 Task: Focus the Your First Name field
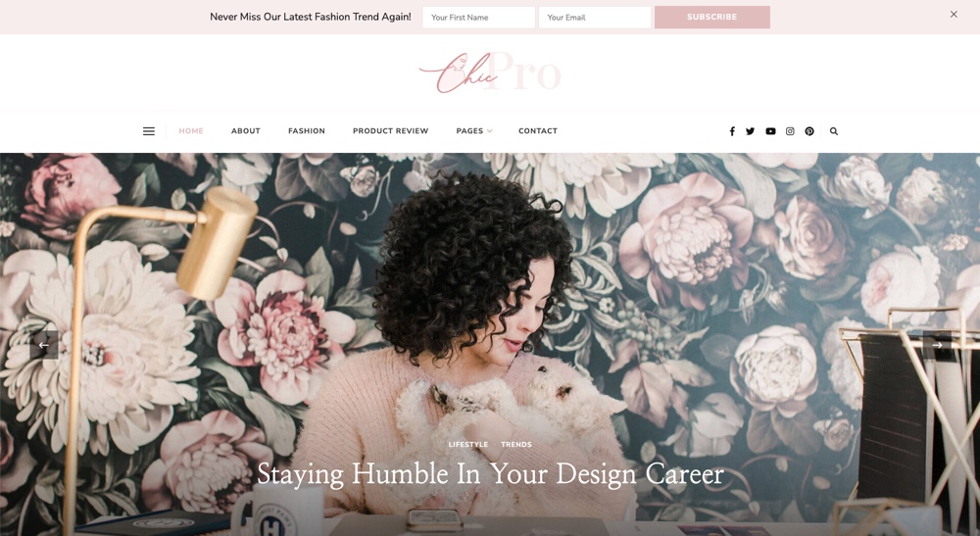[479, 17]
